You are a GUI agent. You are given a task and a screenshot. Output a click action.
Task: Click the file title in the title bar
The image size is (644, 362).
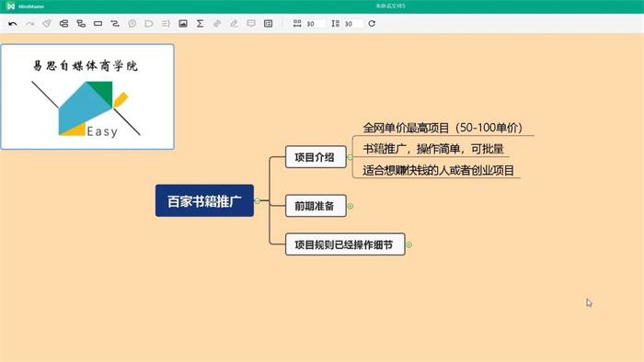pyautogui.click(x=390, y=6)
